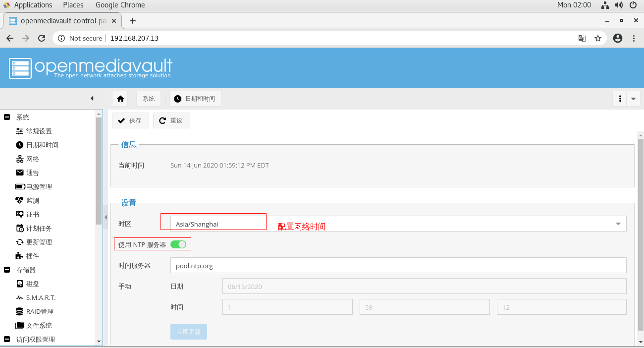Click the Chrome forward button
Image resolution: width=644 pixels, height=348 pixels.
click(26, 38)
